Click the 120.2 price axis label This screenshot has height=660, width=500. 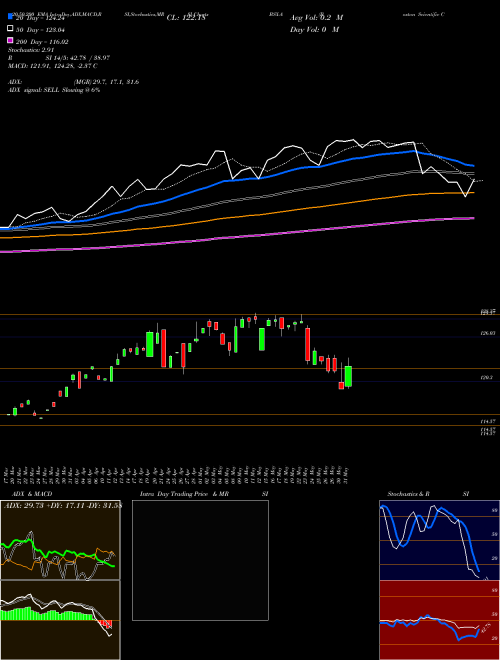pyautogui.click(x=486, y=378)
